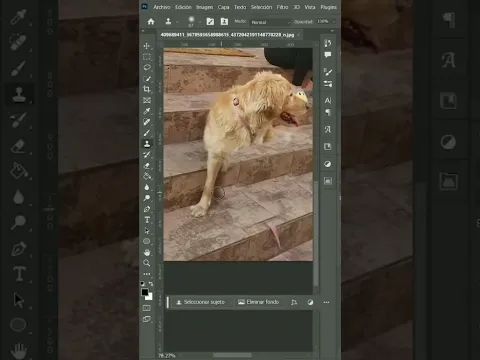
Task: Open the Imagen menu
Action: [x=204, y=7]
